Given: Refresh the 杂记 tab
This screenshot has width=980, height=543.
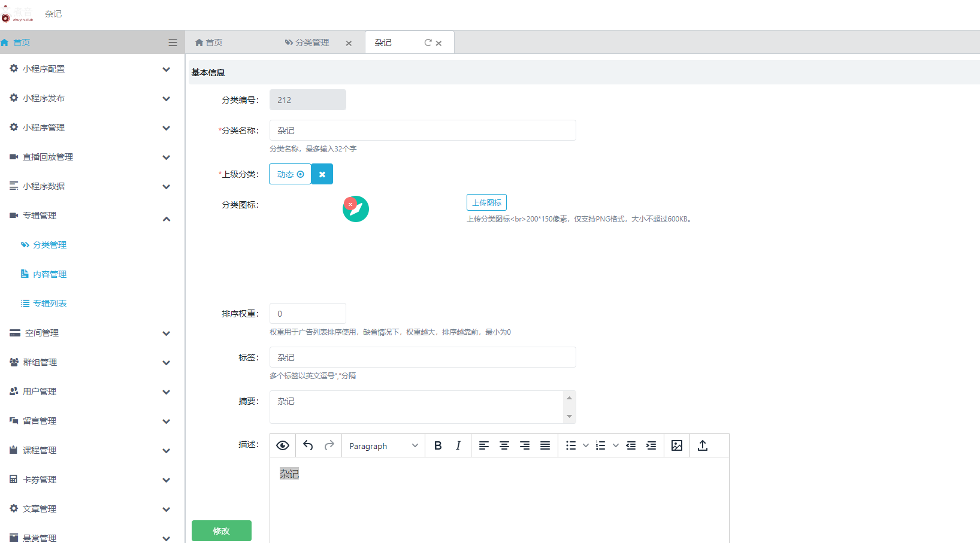Looking at the screenshot, I should pos(428,43).
